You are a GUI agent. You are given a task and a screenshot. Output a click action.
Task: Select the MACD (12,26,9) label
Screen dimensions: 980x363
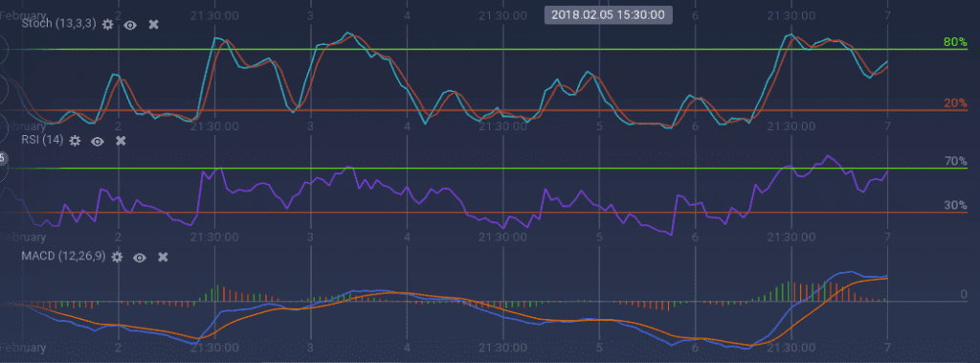tap(64, 256)
